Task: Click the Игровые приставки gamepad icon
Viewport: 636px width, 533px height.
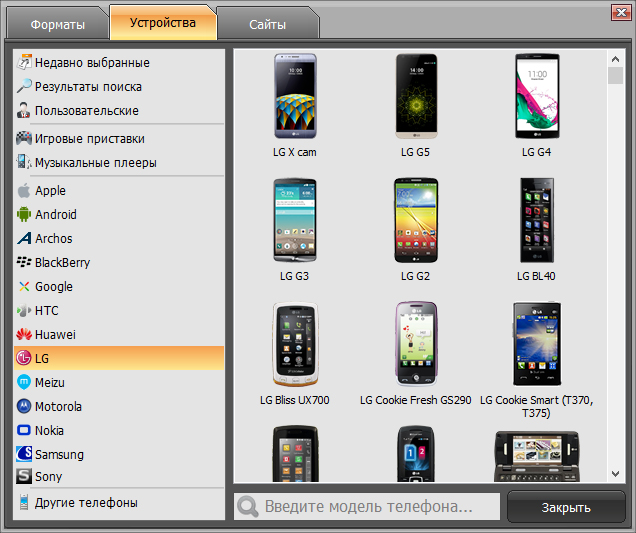Action: coord(24,138)
